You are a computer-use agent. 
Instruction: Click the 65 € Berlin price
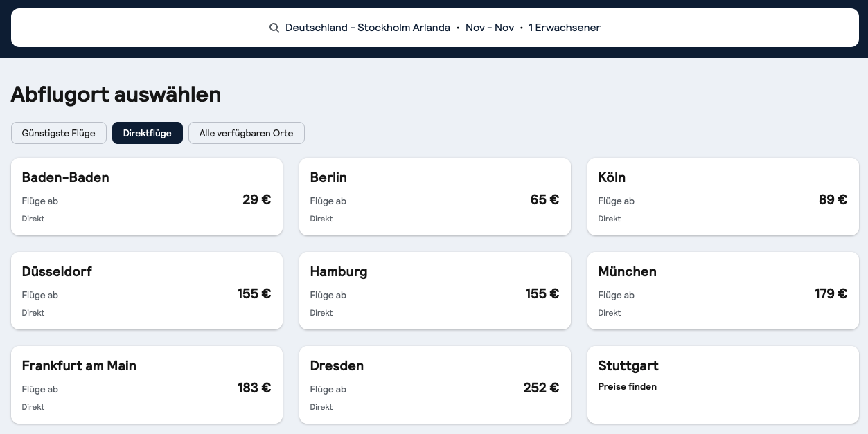coord(544,200)
